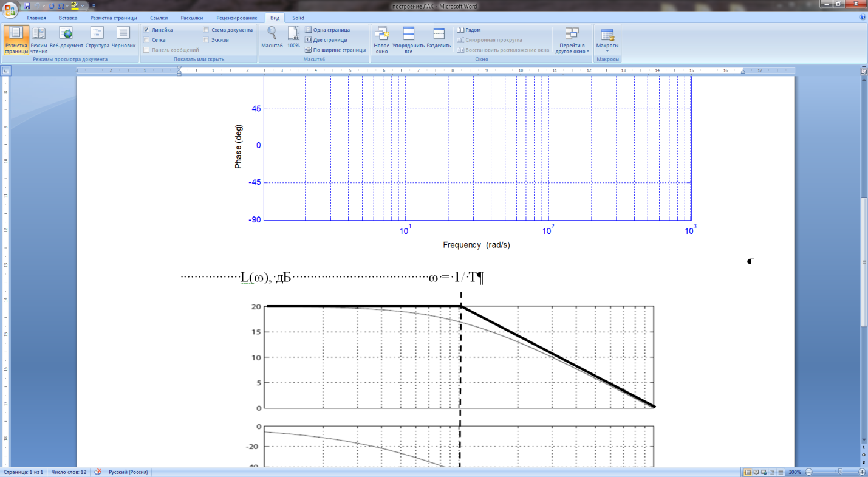Image resolution: width=868 pixels, height=477 pixels.
Task: Insert symbol via the Omega icon
Action: tap(61, 5)
